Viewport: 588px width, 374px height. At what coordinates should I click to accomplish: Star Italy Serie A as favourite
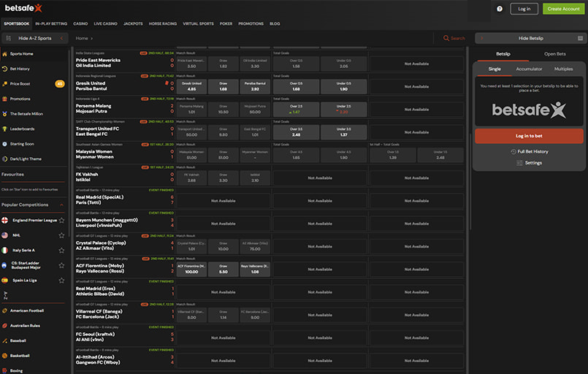coord(61,251)
